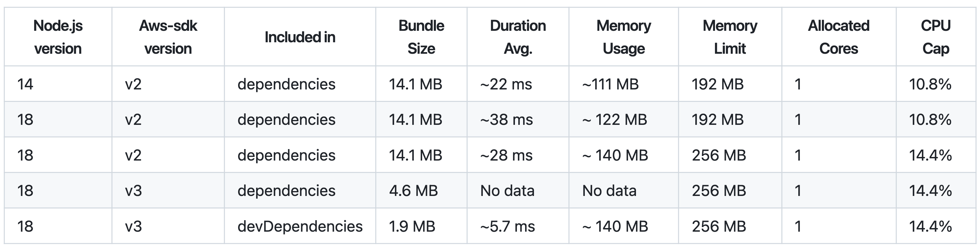980x251 pixels.
Task: Select the ~111 MB memory usage cell
Action: click(623, 84)
